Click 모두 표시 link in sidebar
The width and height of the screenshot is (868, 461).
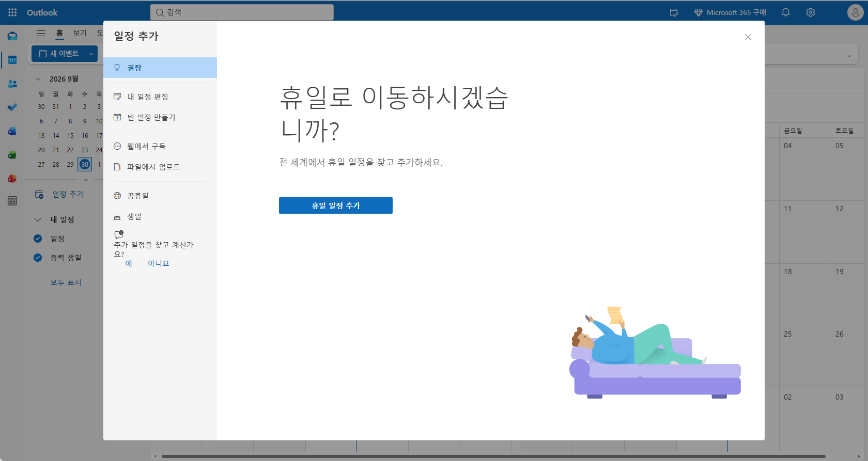(x=66, y=282)
